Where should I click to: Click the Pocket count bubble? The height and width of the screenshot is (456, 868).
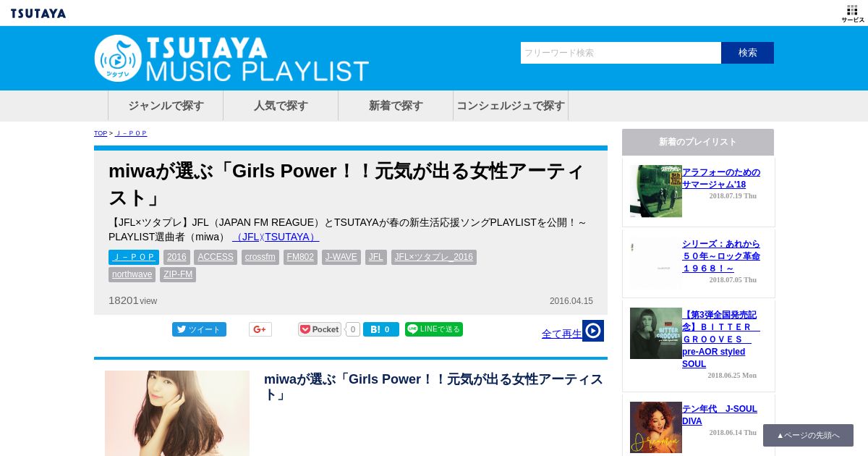[353, 329]
